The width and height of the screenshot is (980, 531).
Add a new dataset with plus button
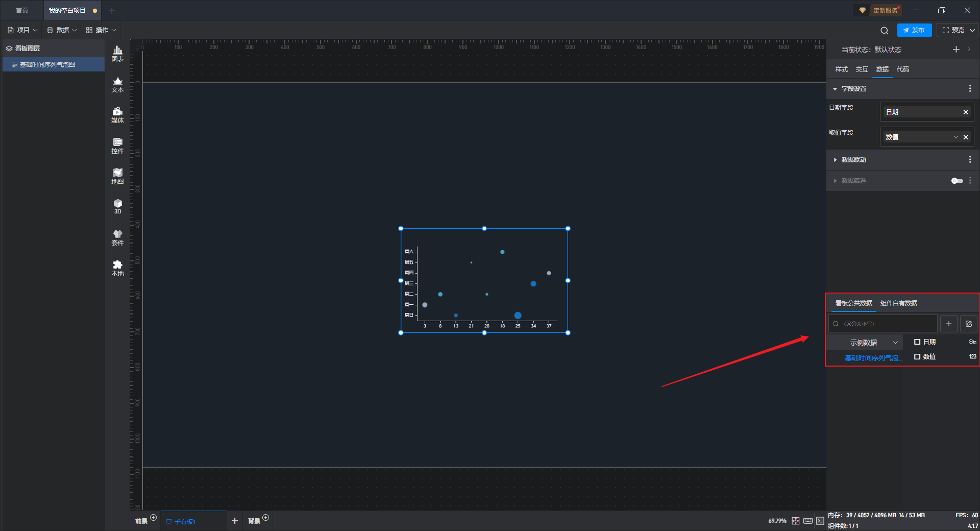(949, 324)
